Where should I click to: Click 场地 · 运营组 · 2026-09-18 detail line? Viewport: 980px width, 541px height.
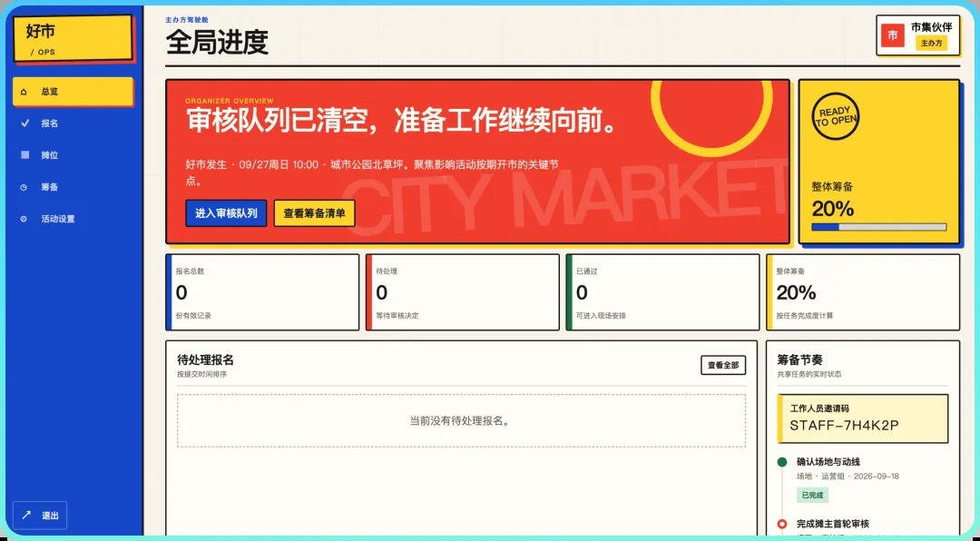click(848, 477)
